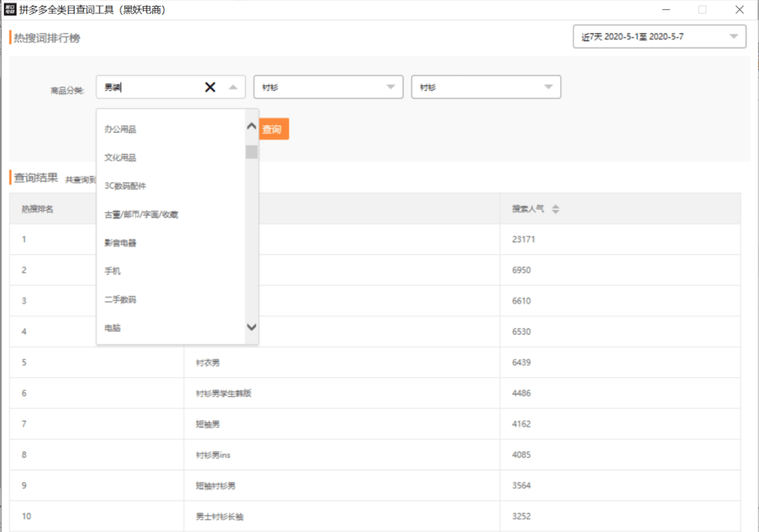The image size is (759, 532).
Task: Select 办公用品 from category list
Action: [120, 129]
